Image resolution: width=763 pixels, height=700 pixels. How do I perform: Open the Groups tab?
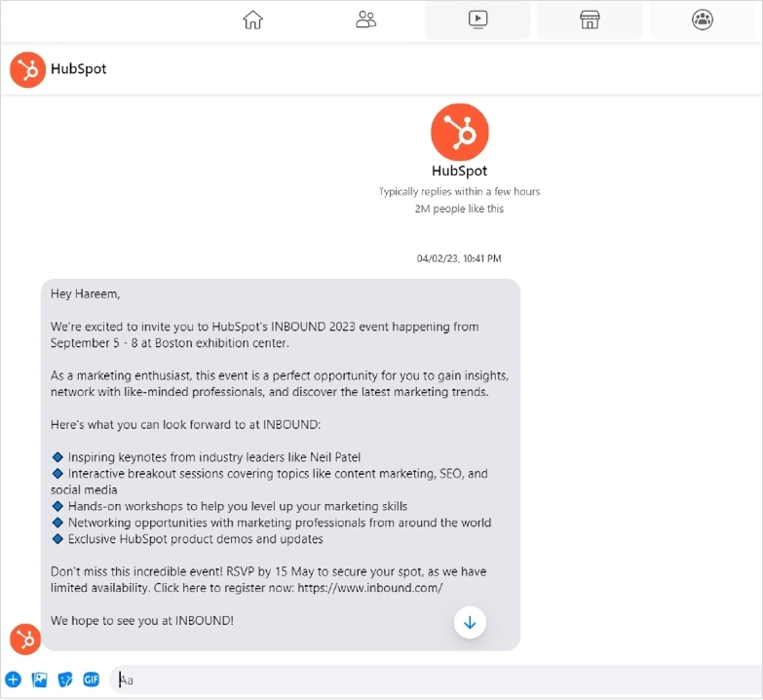703,19
